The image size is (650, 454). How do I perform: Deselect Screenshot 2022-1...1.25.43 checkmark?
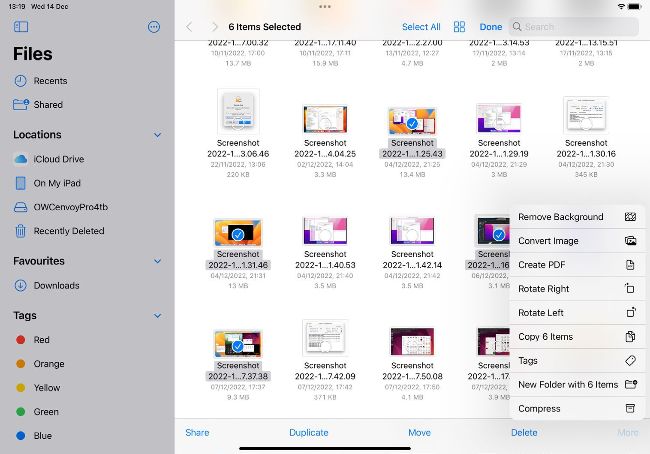point(413,123)
